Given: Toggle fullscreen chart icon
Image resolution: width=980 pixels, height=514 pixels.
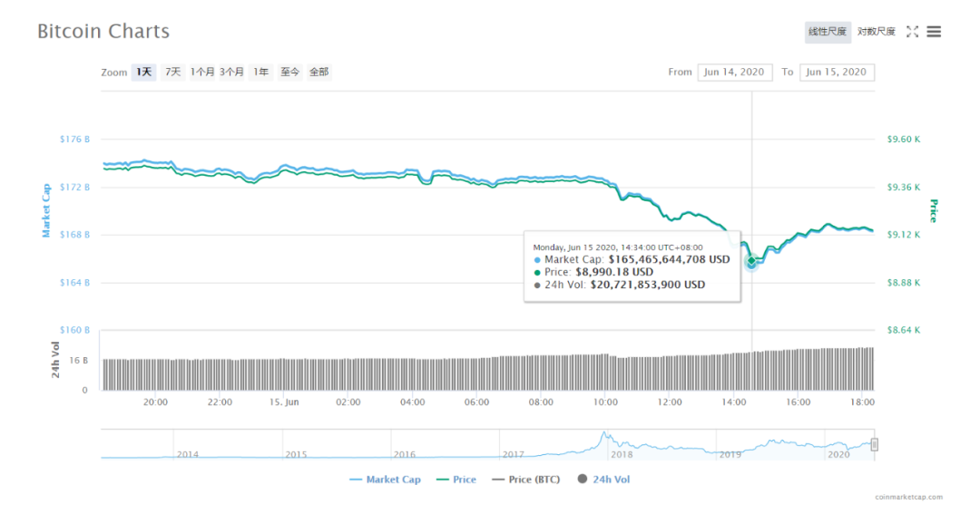Looking at the screenshot, I should pyautogui.click(x=913, y=32).
